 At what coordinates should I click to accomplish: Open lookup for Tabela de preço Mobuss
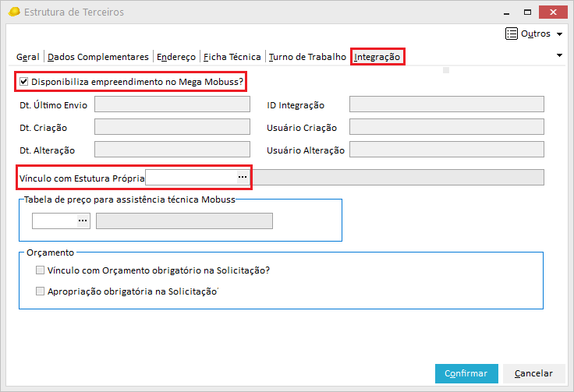point(83,221)
